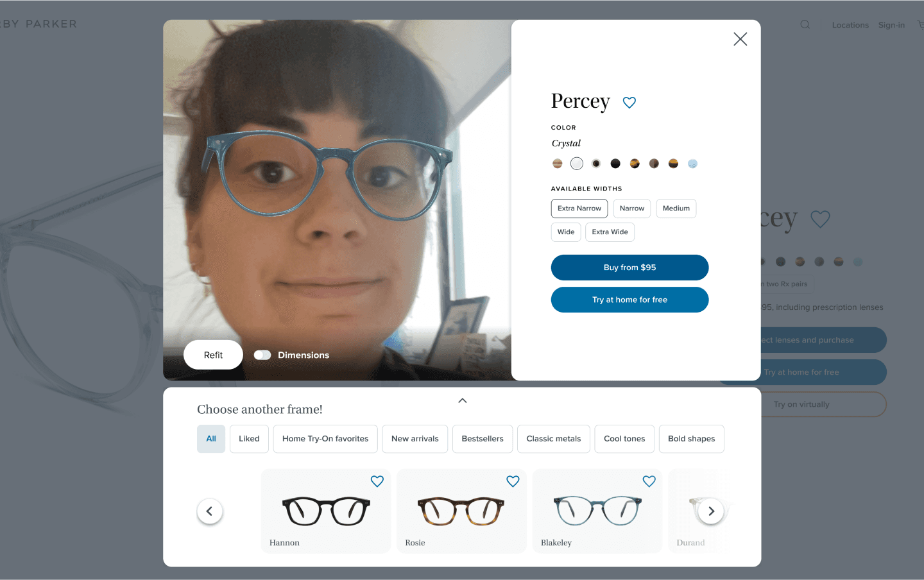This screenshot has width=924, height=580.
Task: Filter frames by Cool tones
Action: tap(624, 439)
